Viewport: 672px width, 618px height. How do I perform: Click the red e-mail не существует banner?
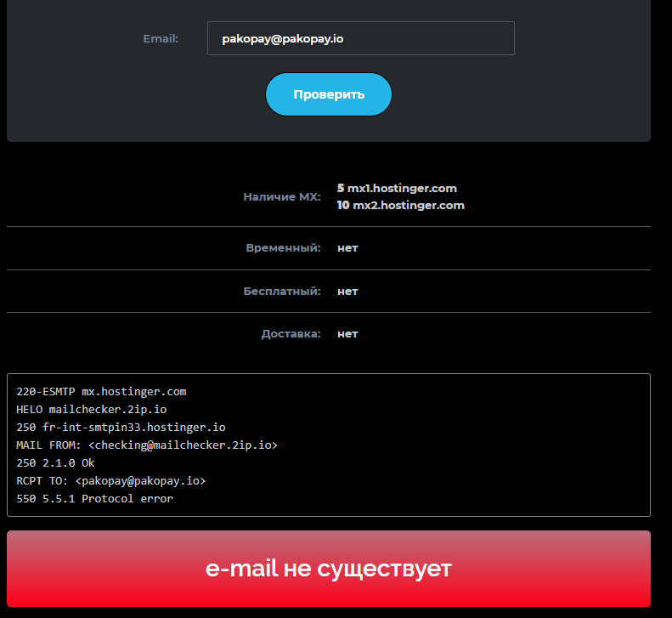329,569
